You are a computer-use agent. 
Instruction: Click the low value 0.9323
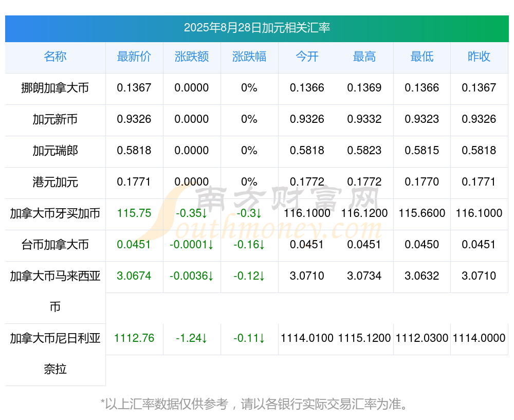(x=422, y=119)
